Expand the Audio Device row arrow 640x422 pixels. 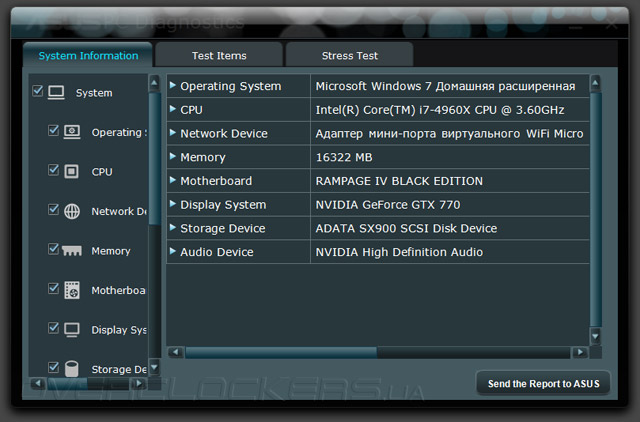point(173,252)
